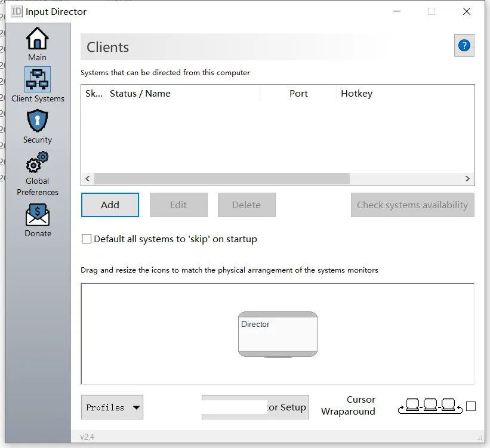Click the Hotkey column header
490x448 pixels.
point(406,94)
